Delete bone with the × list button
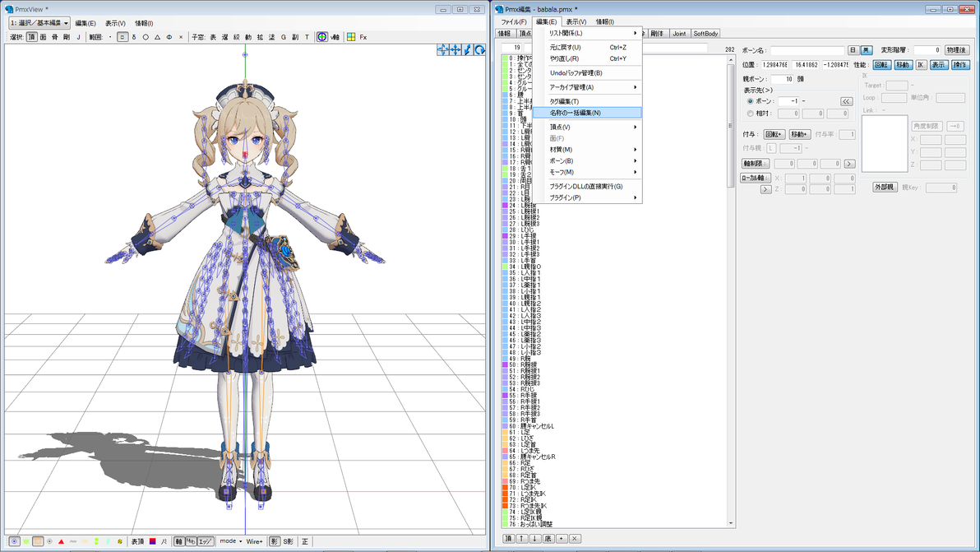980x552 pixels. tap(575, 538)
